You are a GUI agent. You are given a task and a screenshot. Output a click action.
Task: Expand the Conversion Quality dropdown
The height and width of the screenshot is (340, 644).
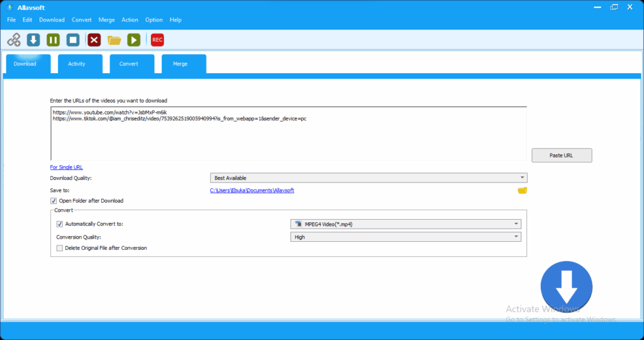click(x=405, y=237)
